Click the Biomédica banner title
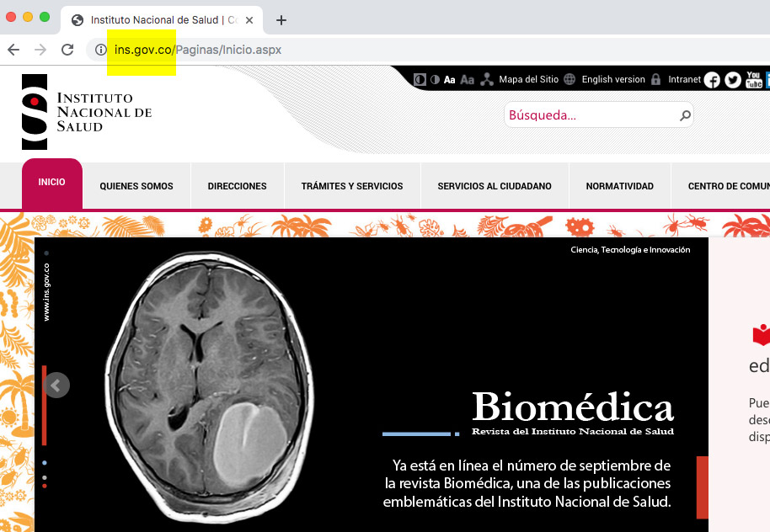This screenshot has width=770, height=532. 573,407
